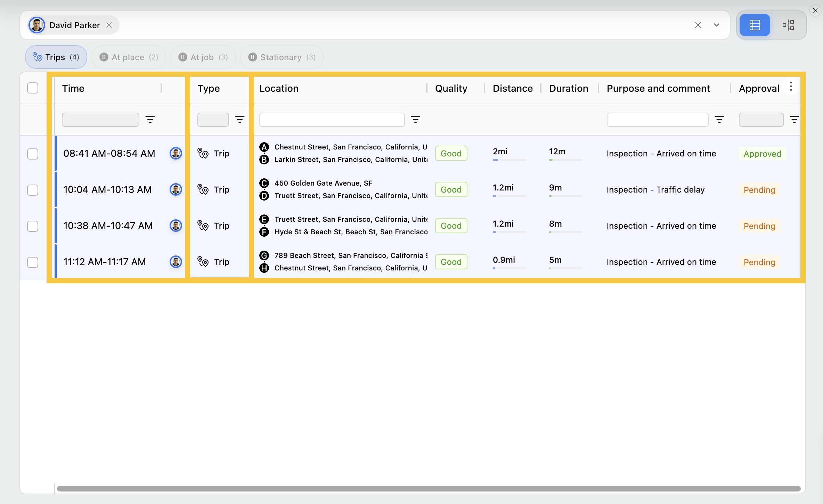Switch to the At place tab
Screen dimensions: 823x504
click(129, 57)
